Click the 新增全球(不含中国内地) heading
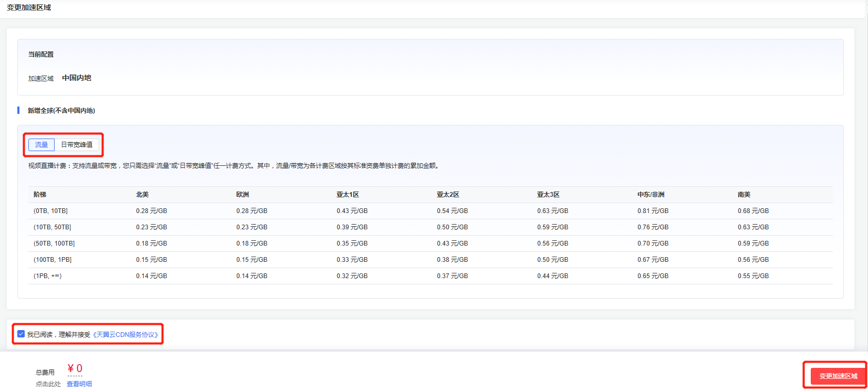 61,111
